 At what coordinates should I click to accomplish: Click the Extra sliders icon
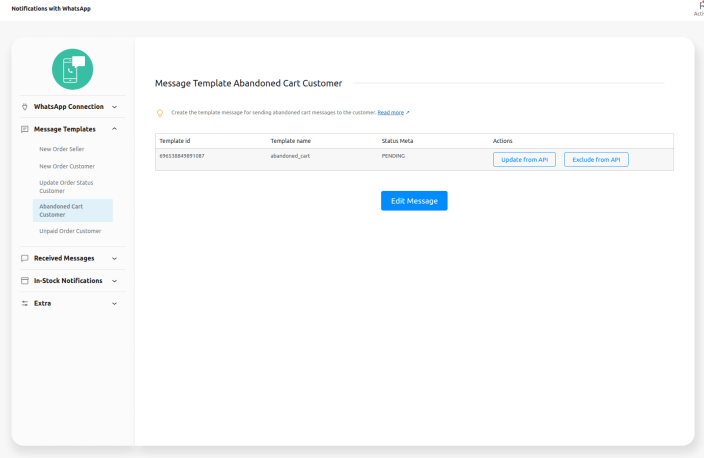[x=24, y=303]
